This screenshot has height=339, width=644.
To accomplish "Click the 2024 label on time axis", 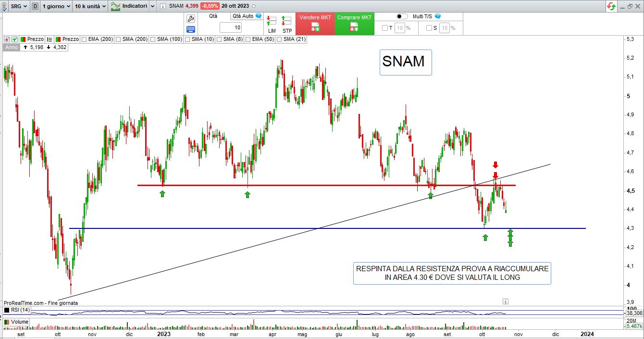I will click(587, 333).
